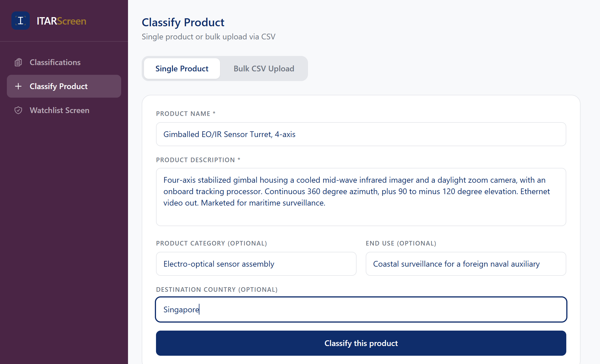Click the plus icon beside Classify Product
The width and height of the screenshot is (600, 364).
pos(18,86)
